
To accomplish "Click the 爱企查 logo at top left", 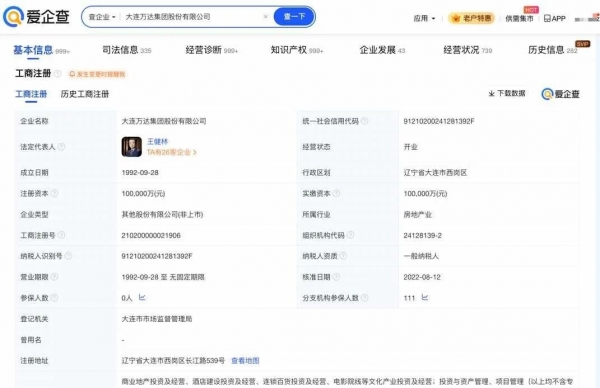I will 37,17.
